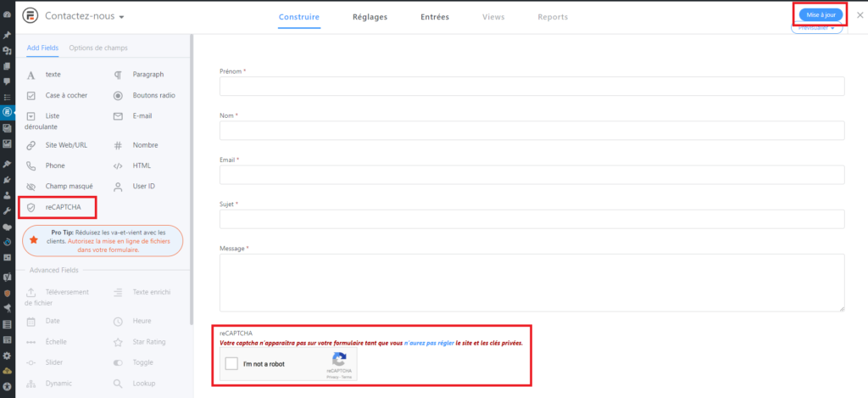Insert a Phone field
This screenshot has height=398, width=868.
pyautogui.click(x=54, y=165)
